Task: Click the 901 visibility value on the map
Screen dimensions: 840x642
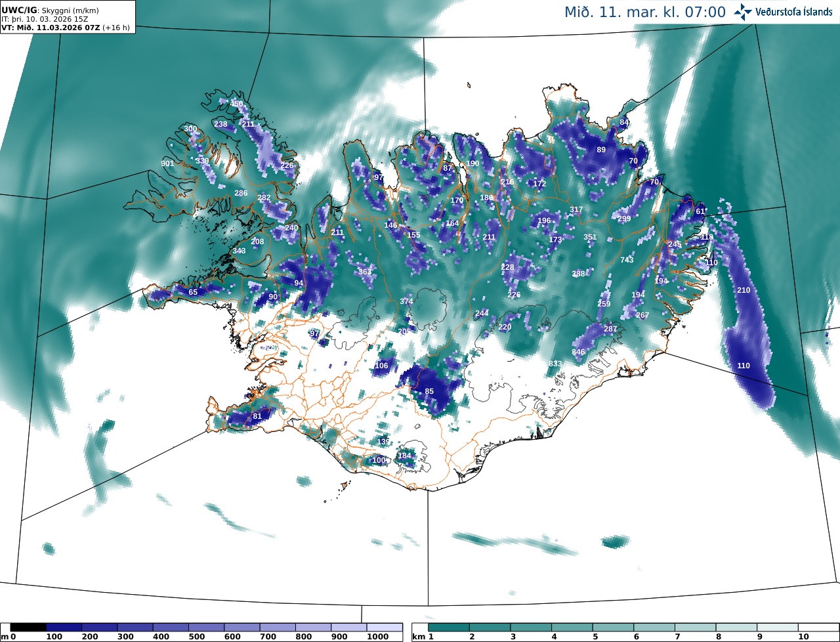Action: (167, 163)
